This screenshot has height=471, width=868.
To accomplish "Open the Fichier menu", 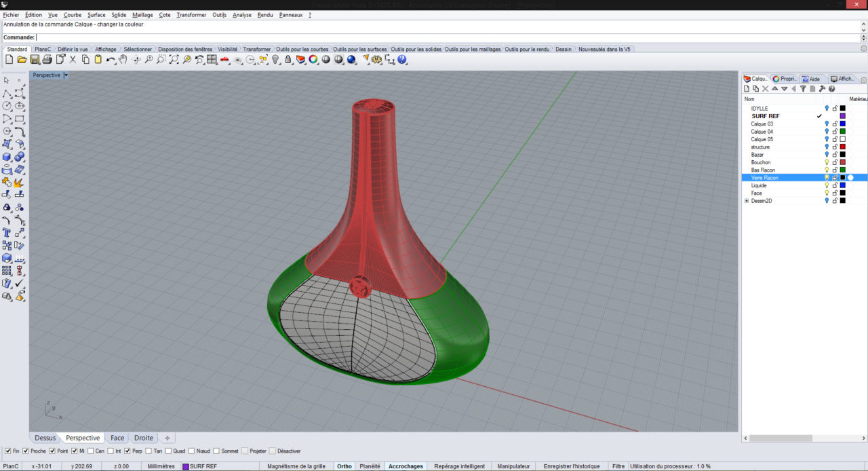I will coord(12,15).
